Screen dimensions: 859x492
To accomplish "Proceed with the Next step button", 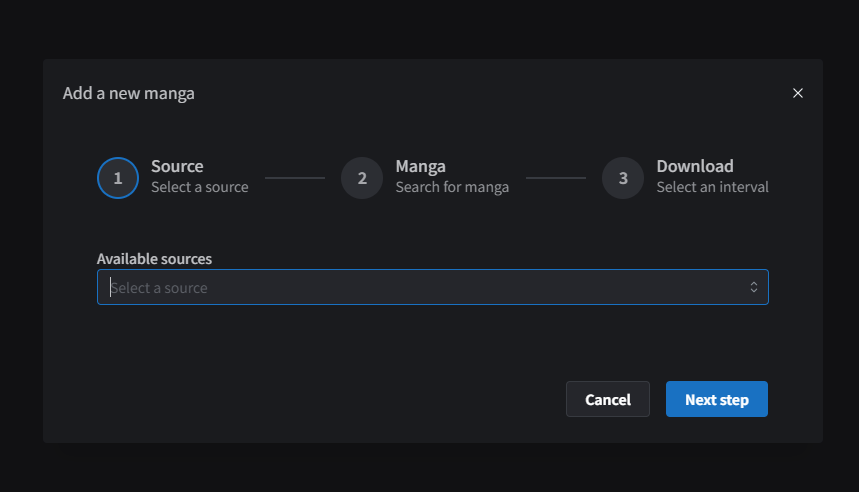I will point(717,399).
